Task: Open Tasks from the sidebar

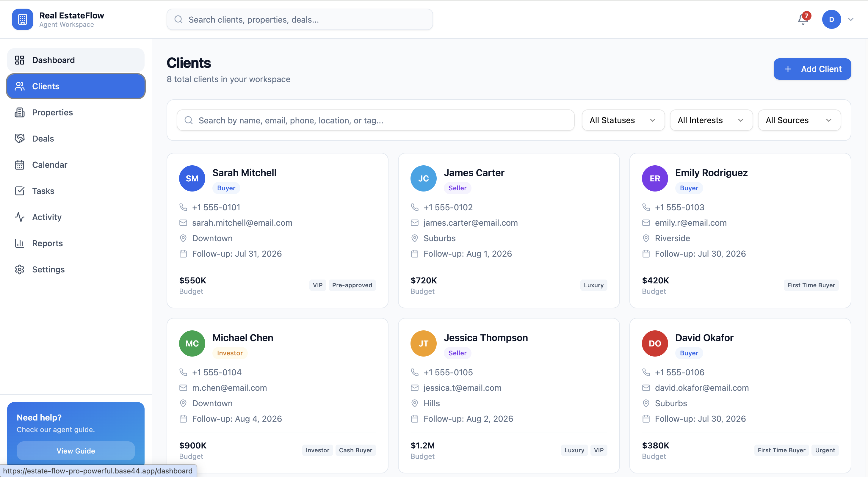Action: [76, 191]
